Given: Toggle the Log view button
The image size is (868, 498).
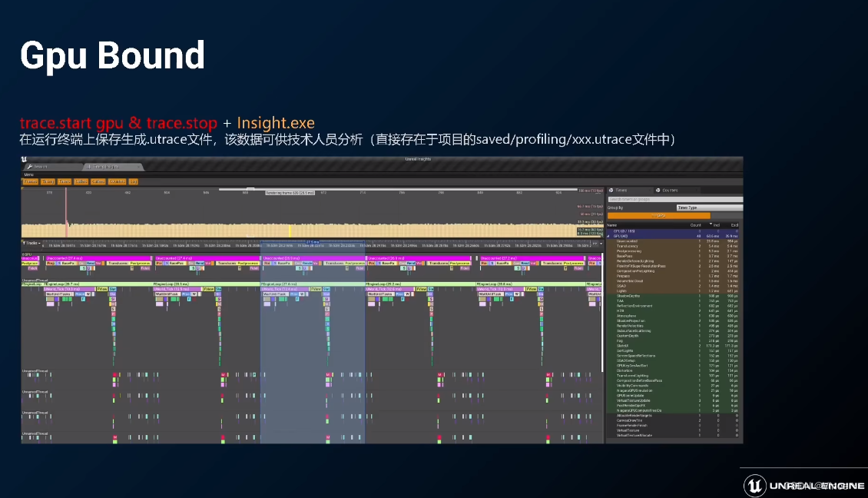Looking at the screenshot, I should coord(134,181).
